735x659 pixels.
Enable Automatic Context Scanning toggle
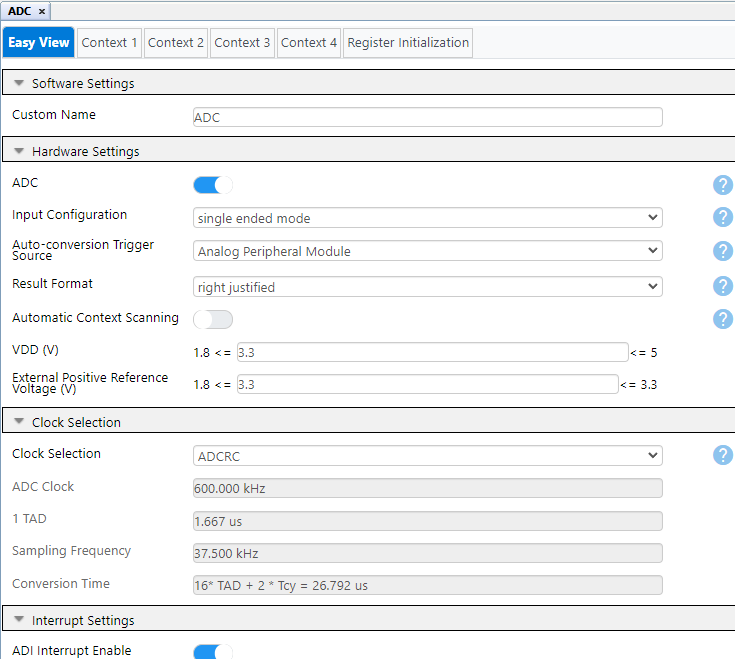(212, 319)
